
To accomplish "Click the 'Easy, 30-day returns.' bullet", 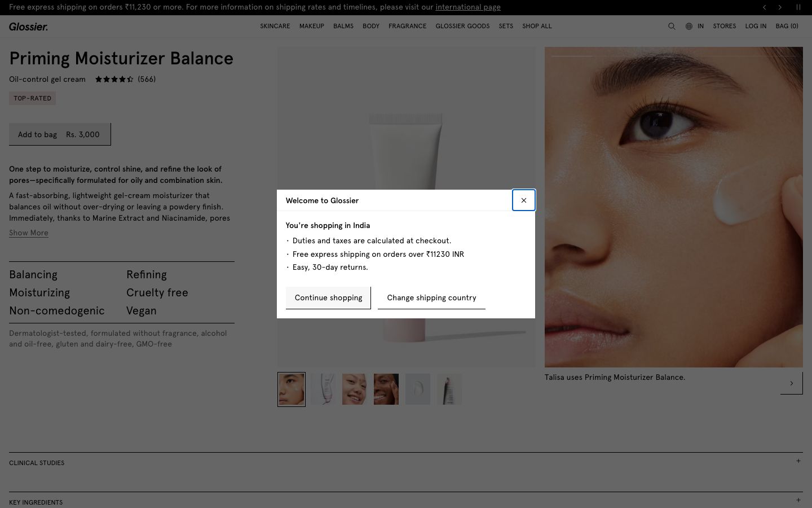I will tap(330, 267).
